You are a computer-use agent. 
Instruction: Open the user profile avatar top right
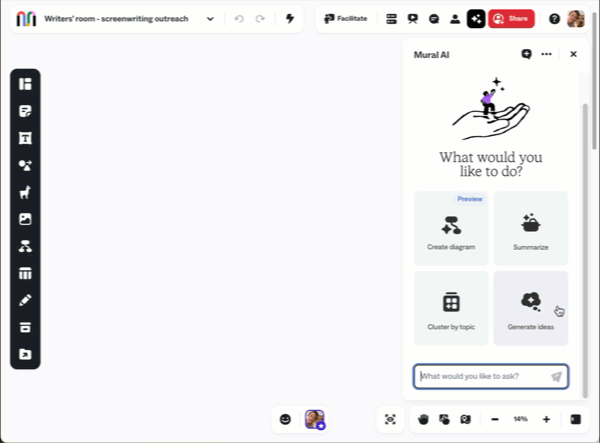click(576, 19)
